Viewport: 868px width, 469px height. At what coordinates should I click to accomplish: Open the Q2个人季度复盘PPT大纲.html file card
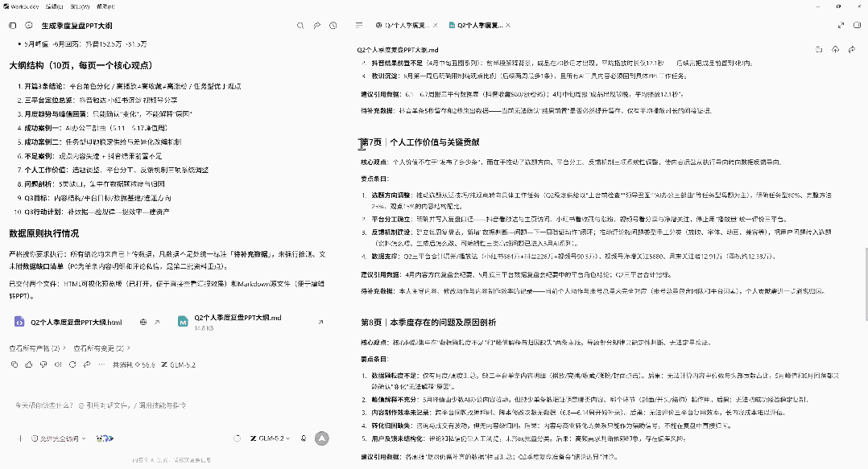[76, 322]
